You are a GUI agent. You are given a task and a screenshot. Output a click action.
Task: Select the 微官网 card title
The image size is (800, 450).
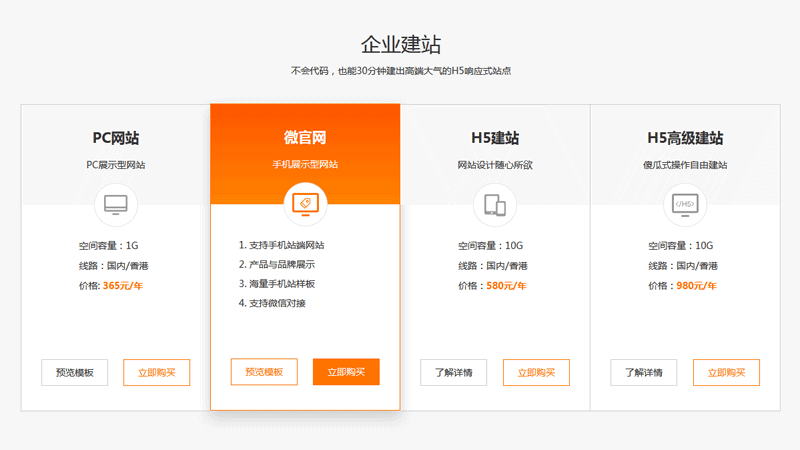305,138
